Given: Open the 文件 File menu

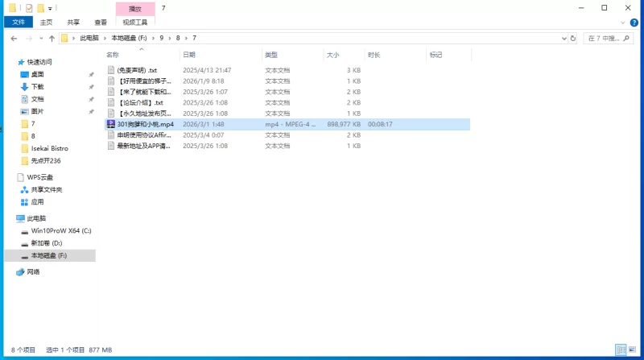Looking at the screenshot, I should click(x=18, y=23).
